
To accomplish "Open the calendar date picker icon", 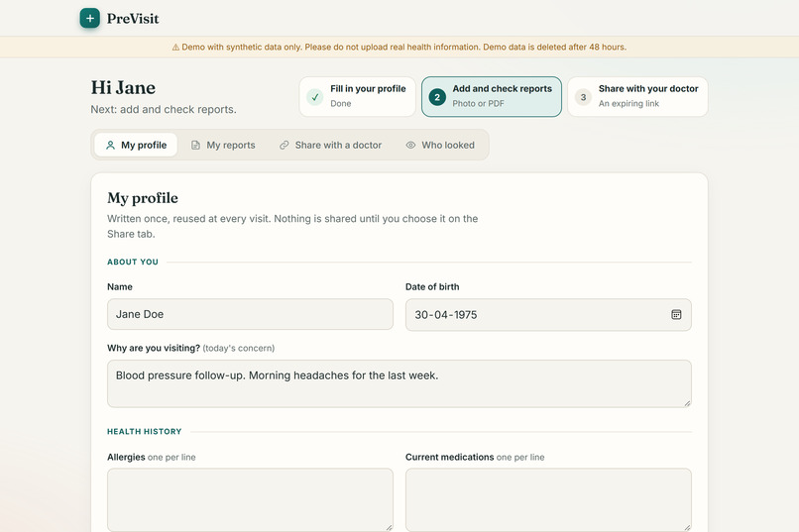I will (676, 315).
